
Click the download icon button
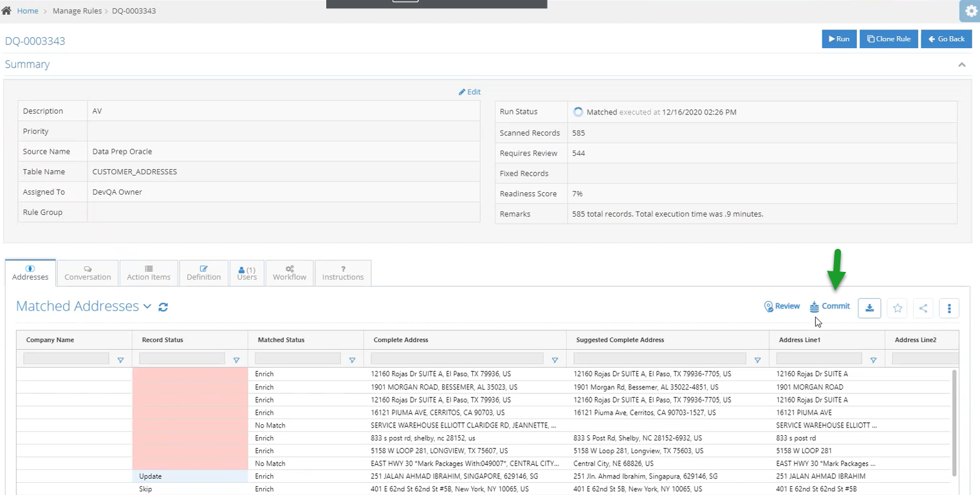click(869, 308)
